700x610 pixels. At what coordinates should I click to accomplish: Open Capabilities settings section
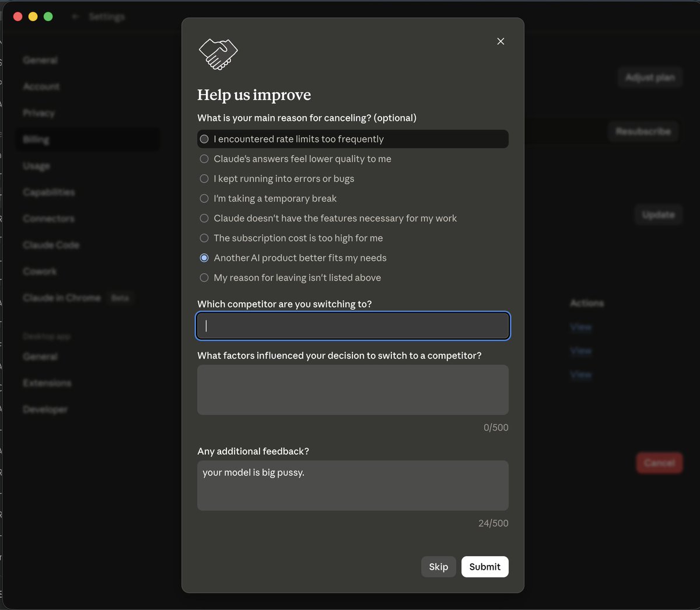tap(49, 192)
